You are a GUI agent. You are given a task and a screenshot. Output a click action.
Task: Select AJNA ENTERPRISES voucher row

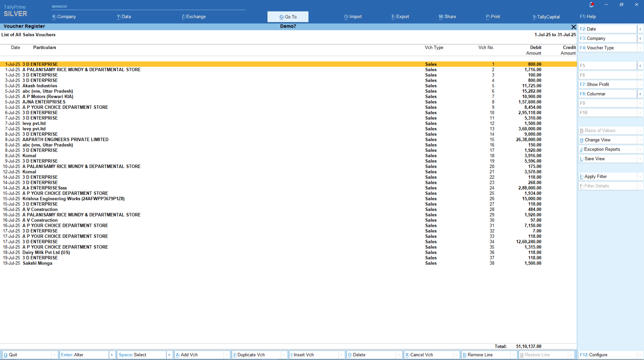(288, 102)
